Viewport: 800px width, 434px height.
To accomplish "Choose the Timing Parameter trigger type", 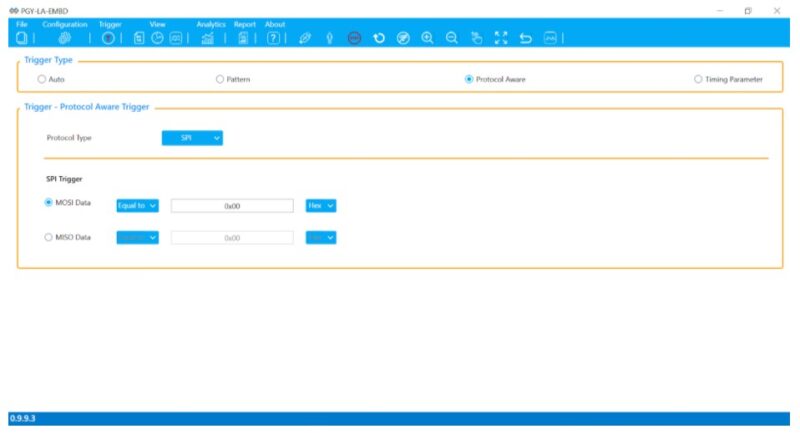I will 697,79.
